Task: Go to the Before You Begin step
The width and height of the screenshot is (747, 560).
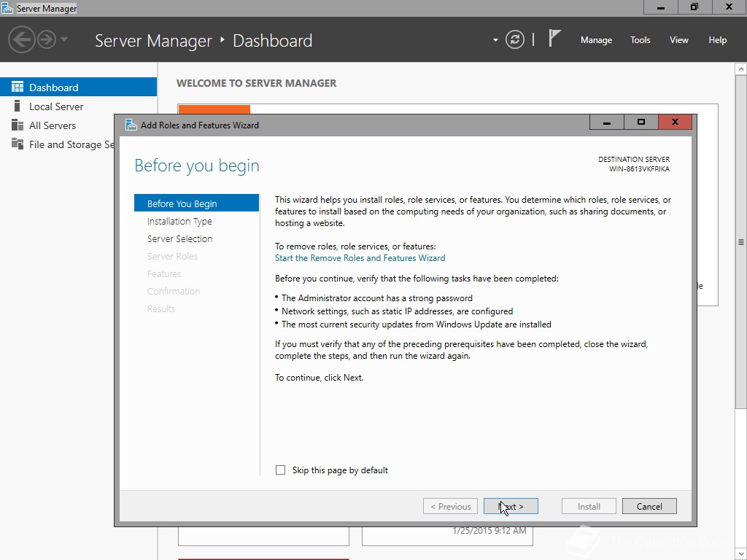Action: coord(197,203)
